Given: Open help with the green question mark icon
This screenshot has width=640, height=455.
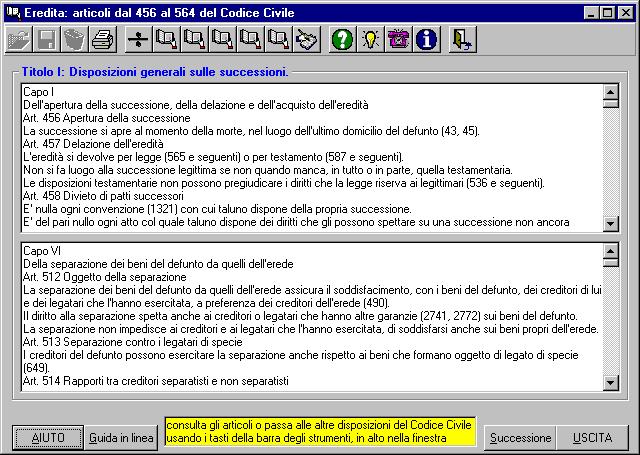Looking at the screenshot, I should [343, 40].
